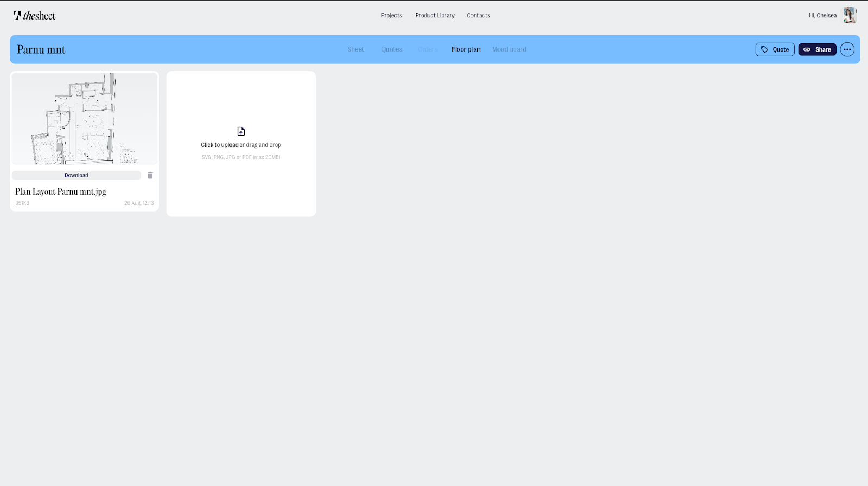Click the 'Click to upload' link

220,145
